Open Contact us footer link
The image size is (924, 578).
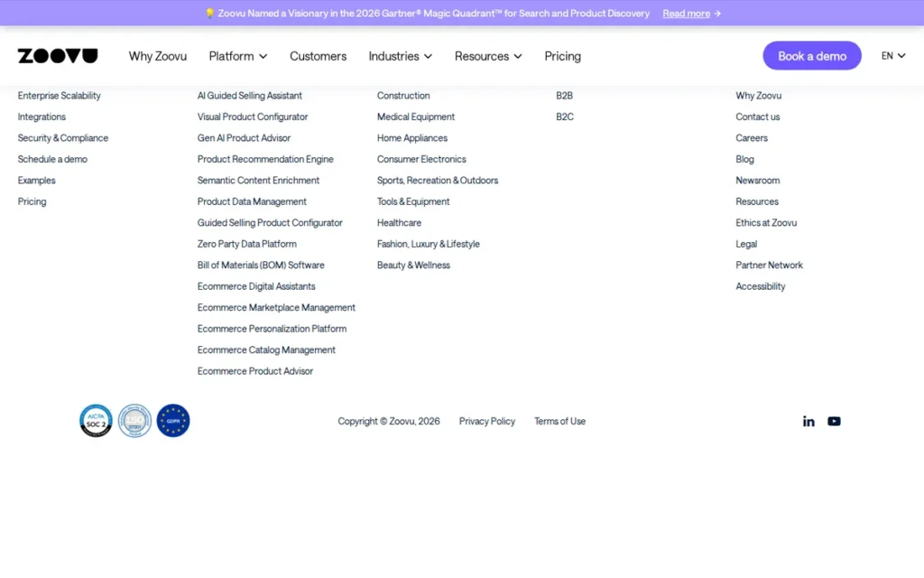(x=757, y=117)
